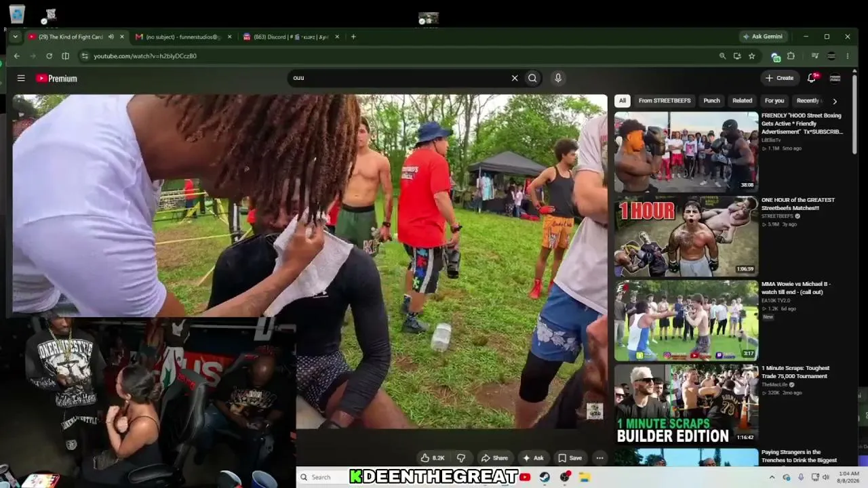Open the 1 HOUR Streetbeefs video thumbnail
Viewport: 868px width, 488px height.
tap(686, 236)
